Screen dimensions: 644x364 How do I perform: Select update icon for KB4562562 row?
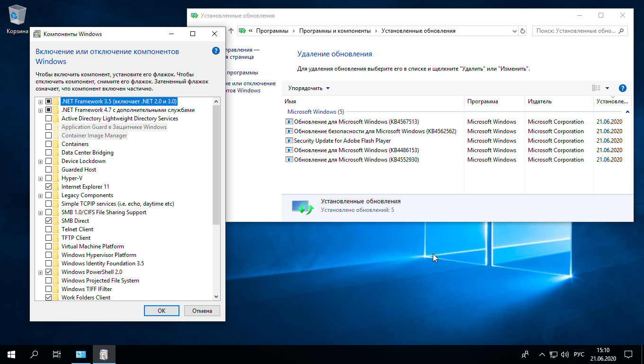tap(289, 131)
